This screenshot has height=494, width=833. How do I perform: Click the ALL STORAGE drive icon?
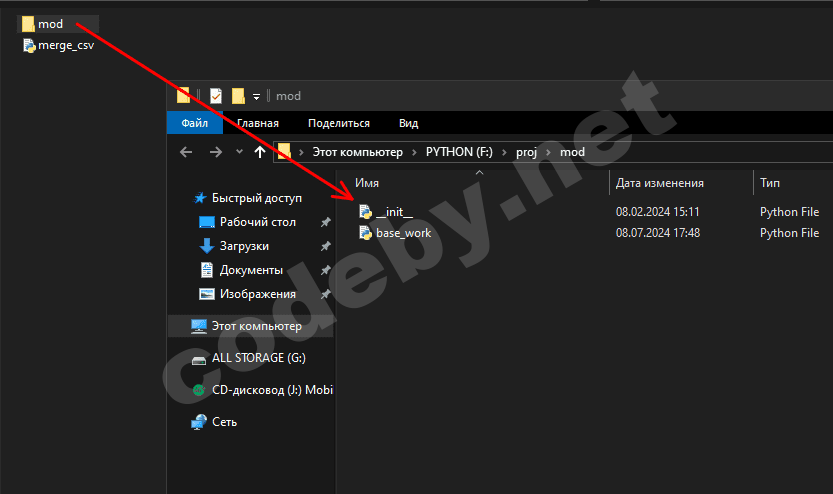[x=199, y=361]
